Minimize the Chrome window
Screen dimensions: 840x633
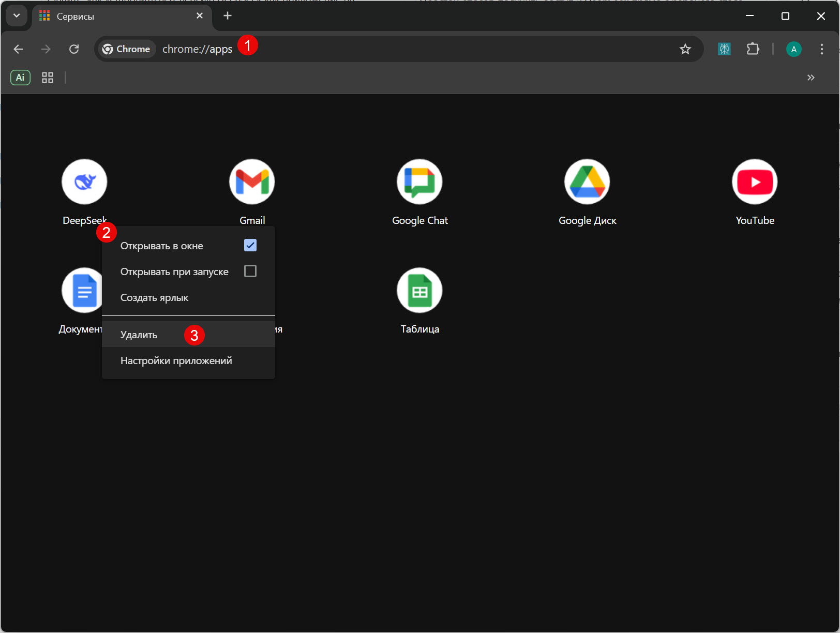pyautogui.click(x=749, y=16)
